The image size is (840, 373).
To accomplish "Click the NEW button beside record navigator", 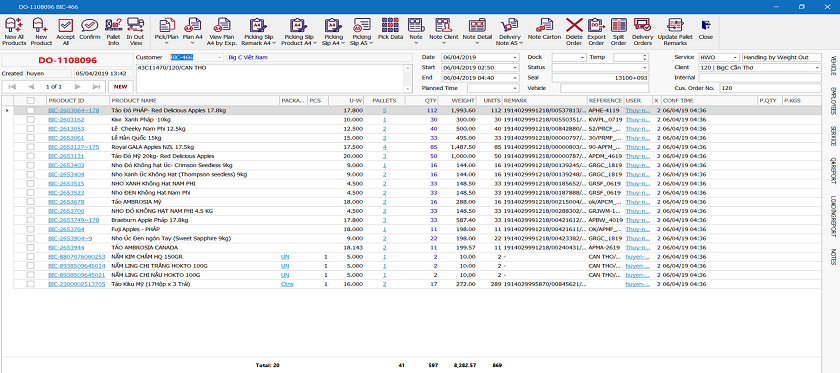I will [x=121, y=87].
